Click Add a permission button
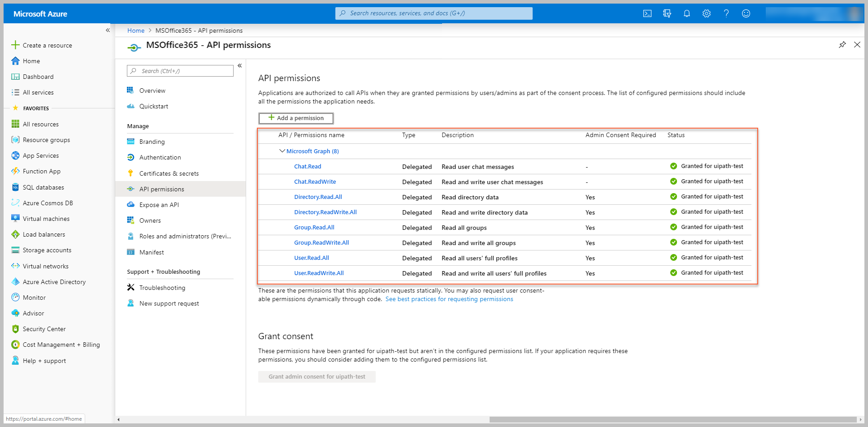The height and width of the screenshot is (427, 868). [x=296, y=118]
